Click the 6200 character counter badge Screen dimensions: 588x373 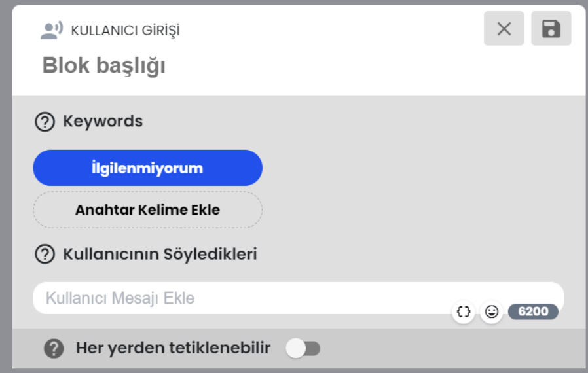[533, 311]
